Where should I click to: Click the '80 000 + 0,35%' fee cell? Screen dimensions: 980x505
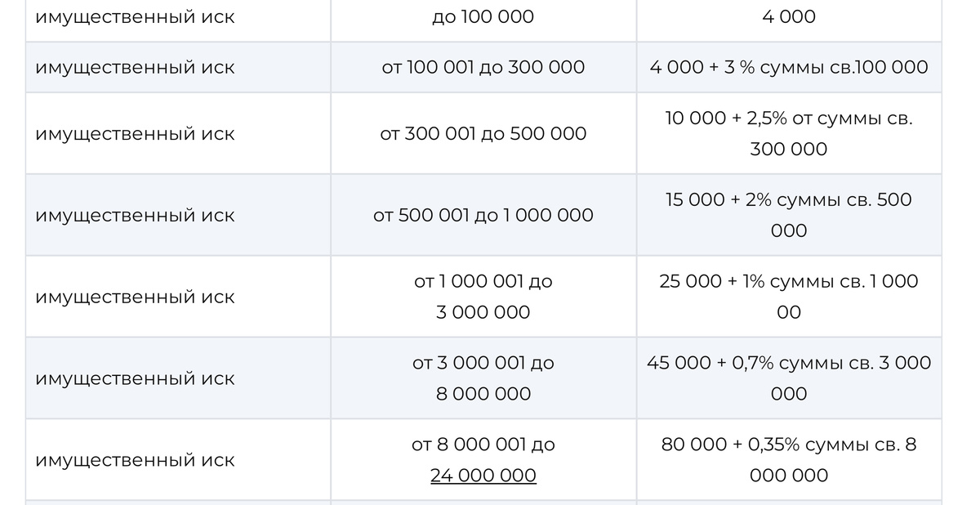[x=789, y=460]
